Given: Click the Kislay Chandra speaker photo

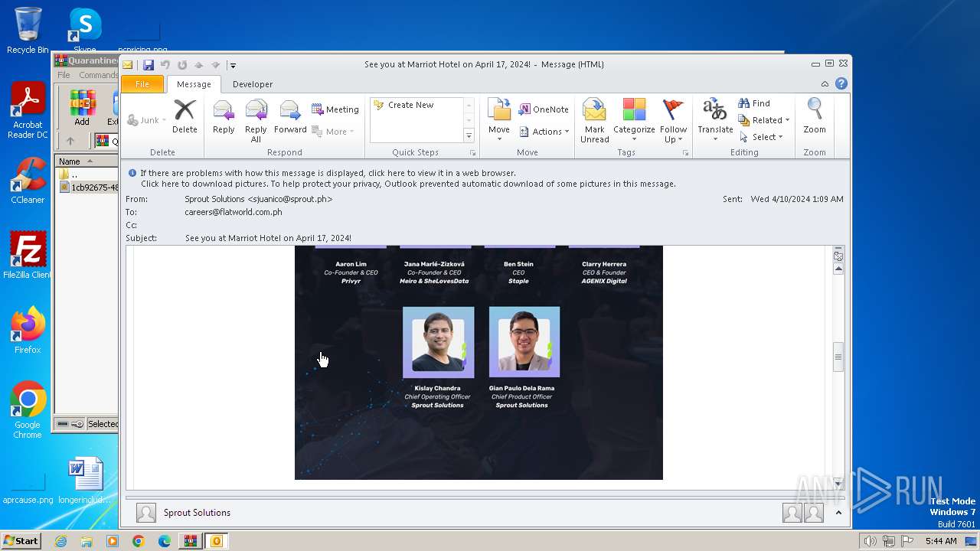Looking at the screenshot, I should point(438,342).
